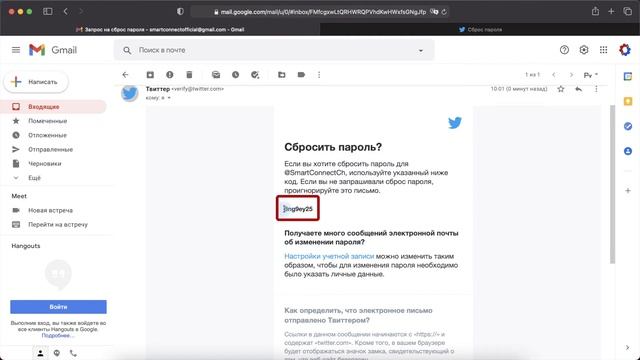The height and width of the screenshot is (360, 640).
Task: Open the Google account avatar
Action: pyautogui.click(x=625, y=50)
